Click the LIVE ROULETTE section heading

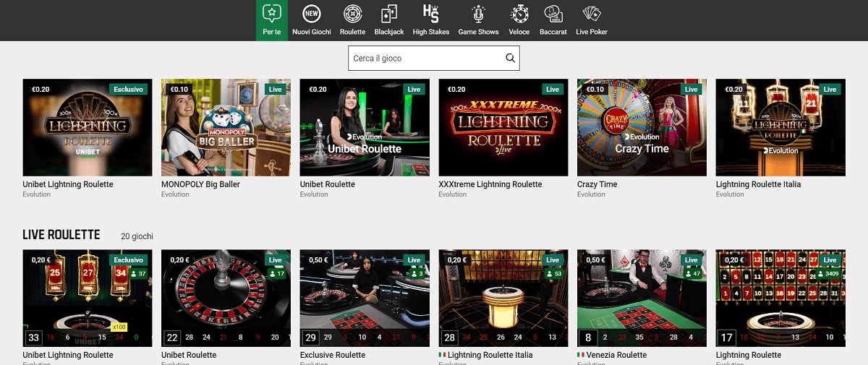pyautogui.click(x=61, y=235)
